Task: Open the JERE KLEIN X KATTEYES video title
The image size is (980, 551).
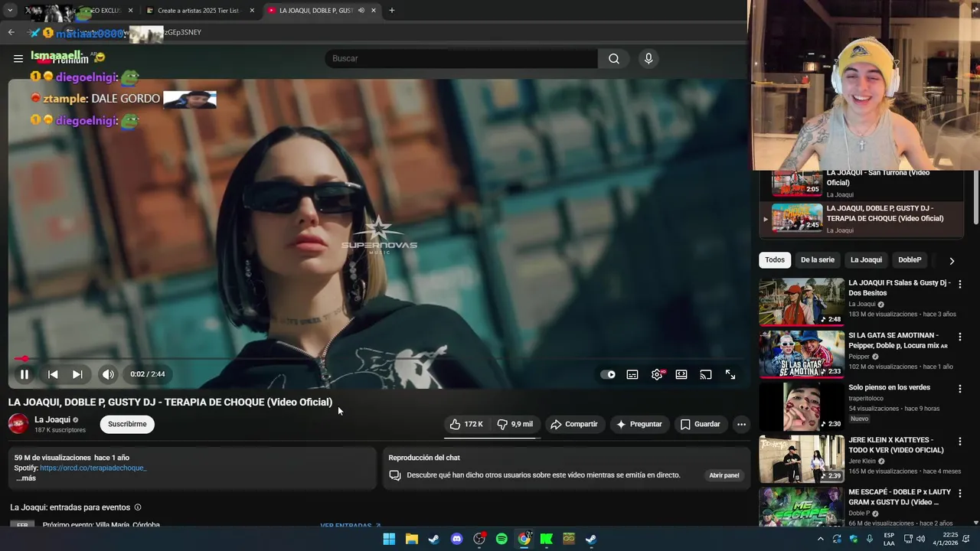Action: point(896,445)
